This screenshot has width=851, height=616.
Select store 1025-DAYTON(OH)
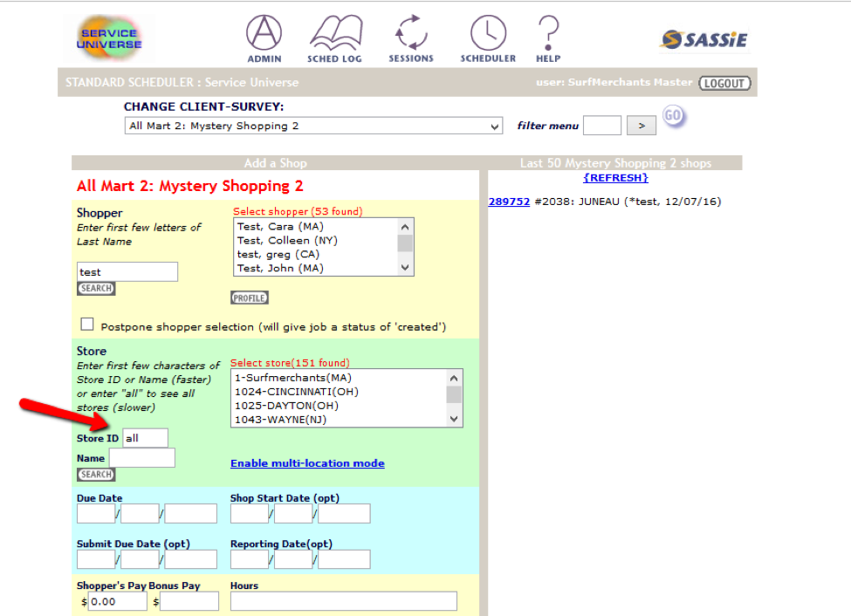pyautogui.click(x=286, y=406)
